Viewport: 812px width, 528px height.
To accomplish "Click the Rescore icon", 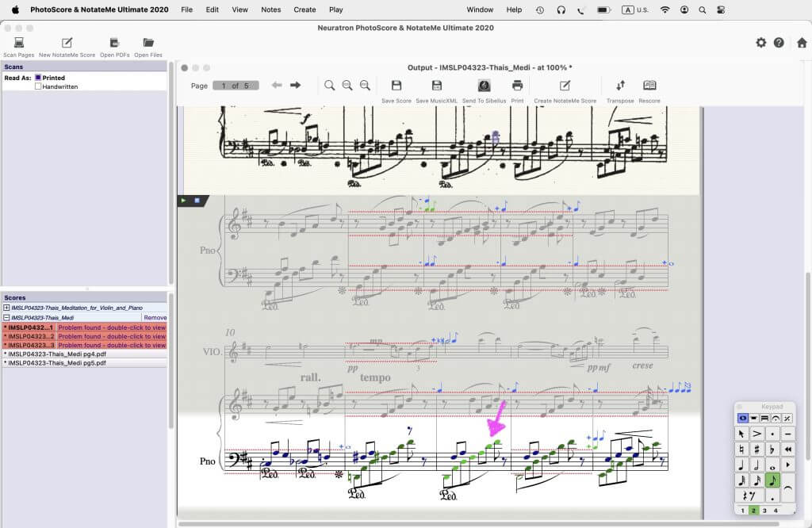I will 649,86.
